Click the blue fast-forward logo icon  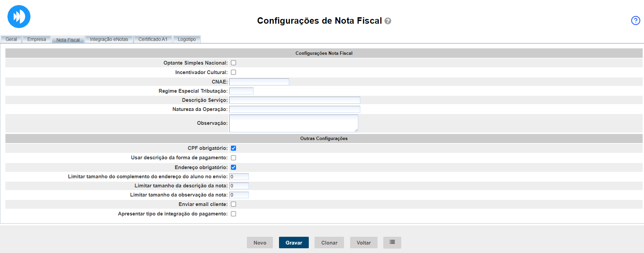[19, 17]
